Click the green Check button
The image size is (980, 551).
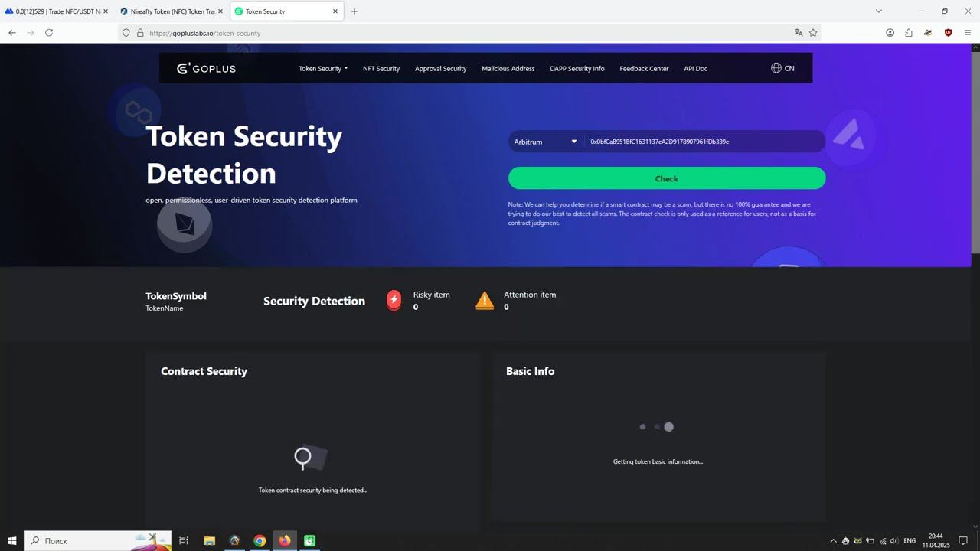point(667,178)
